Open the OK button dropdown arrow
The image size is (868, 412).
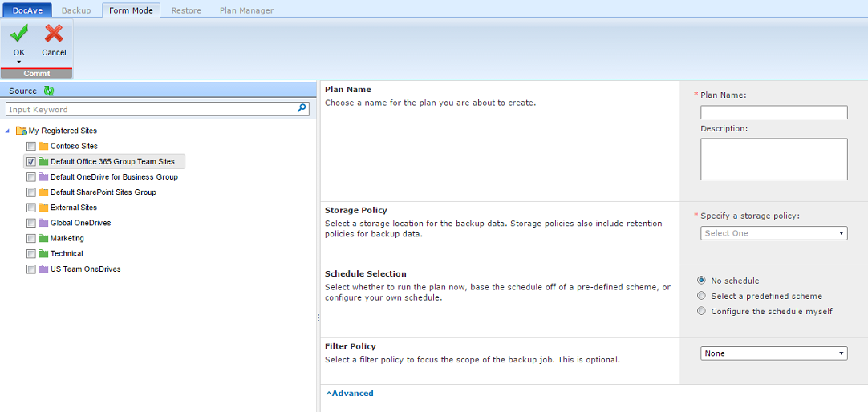pyautogui.click(x=19, y=62)
